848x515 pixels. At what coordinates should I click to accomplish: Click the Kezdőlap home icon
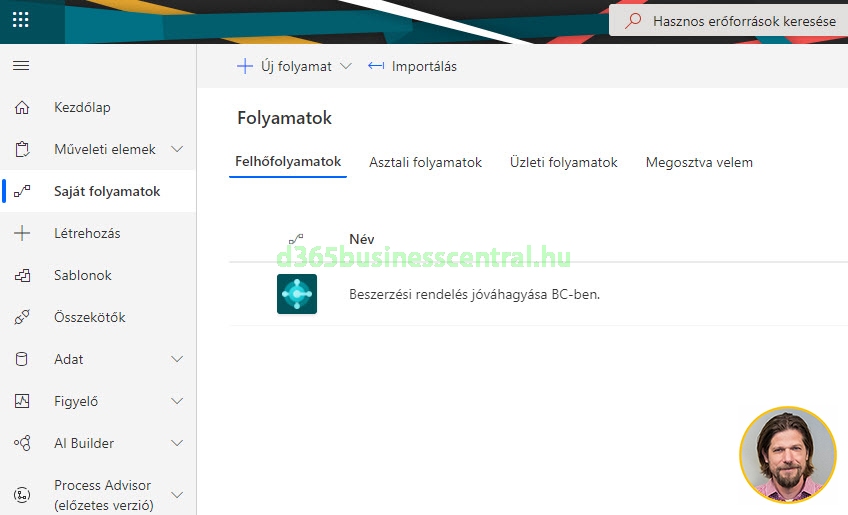tap(22, 108)
